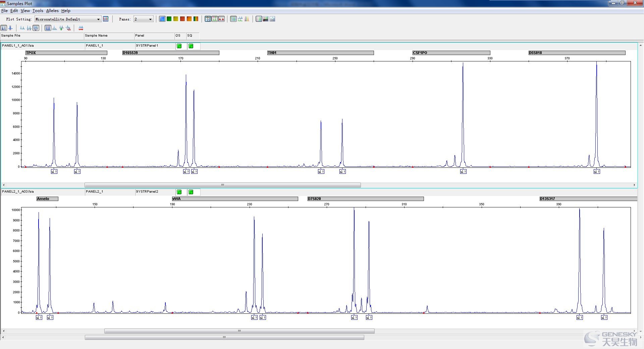
Task: Click the Panel column header
Action: (x=154, y=36)
